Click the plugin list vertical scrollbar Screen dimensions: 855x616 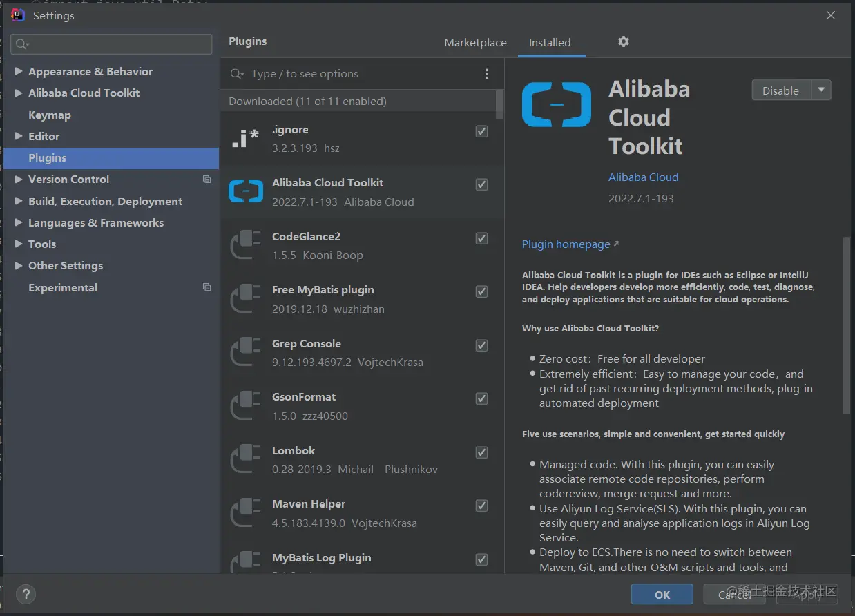[499, 104]
